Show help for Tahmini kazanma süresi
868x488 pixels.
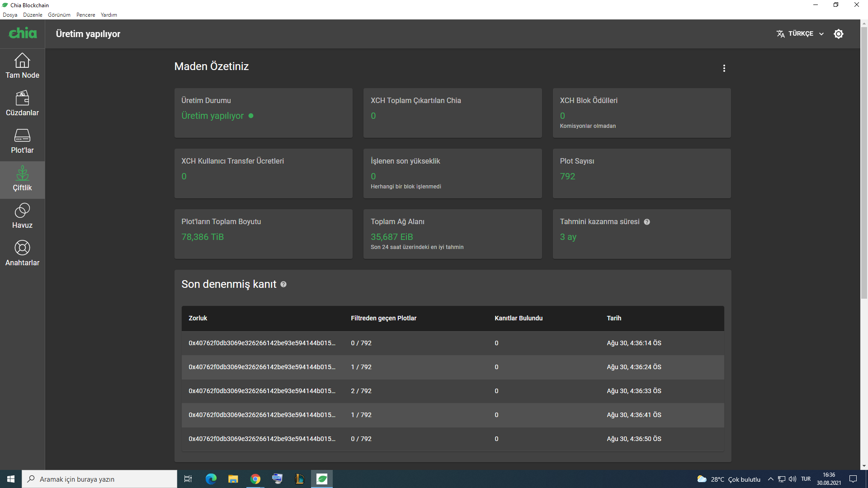(647, 222)
